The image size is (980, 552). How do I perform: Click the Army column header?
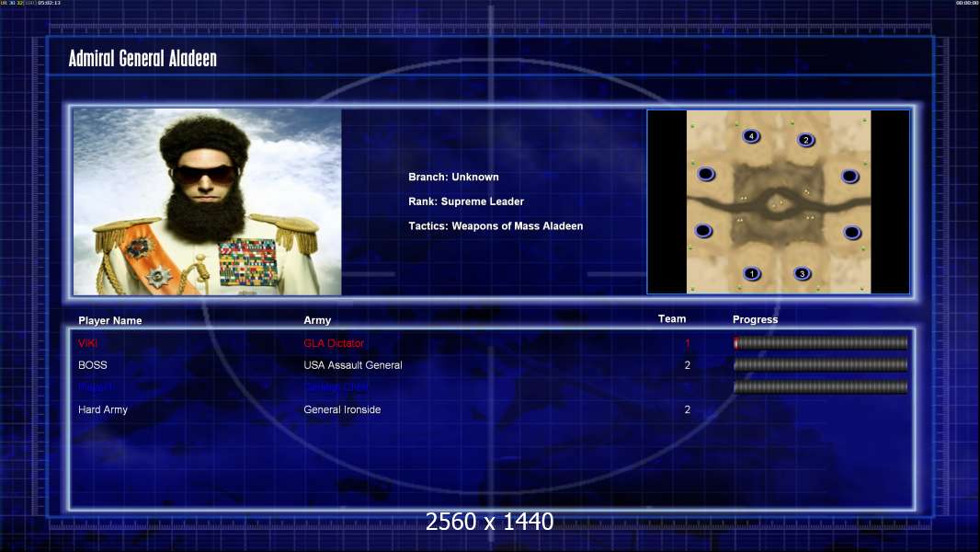317,320
